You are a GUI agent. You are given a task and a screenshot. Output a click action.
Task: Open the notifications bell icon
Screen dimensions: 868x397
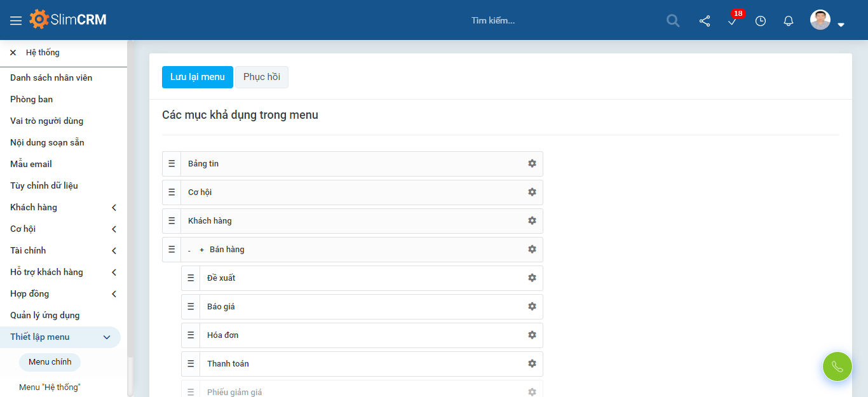pyautogui.click(x=789, y=21)
